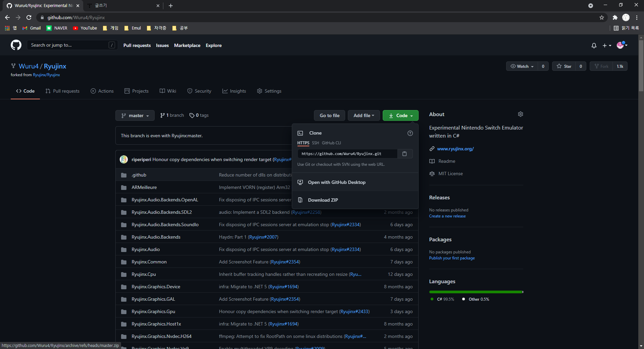
Task: Open the Security tab
Action: click(x=199, y=91)
